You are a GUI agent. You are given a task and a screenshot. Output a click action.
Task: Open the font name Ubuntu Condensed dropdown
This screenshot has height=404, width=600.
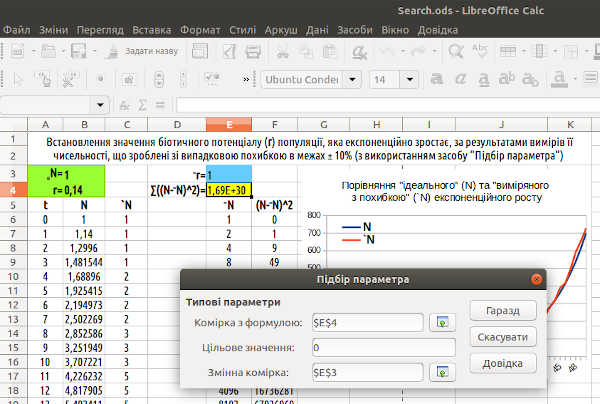352,80
